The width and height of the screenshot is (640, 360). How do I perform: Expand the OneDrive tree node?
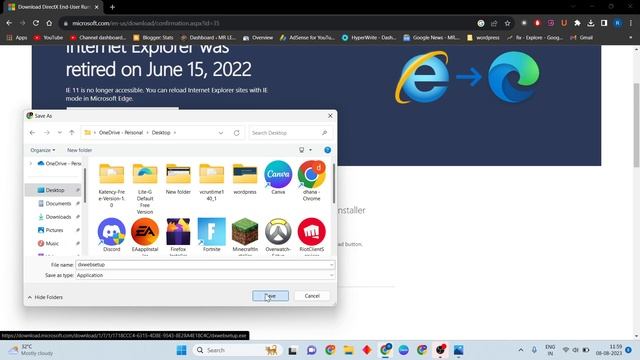31,164
